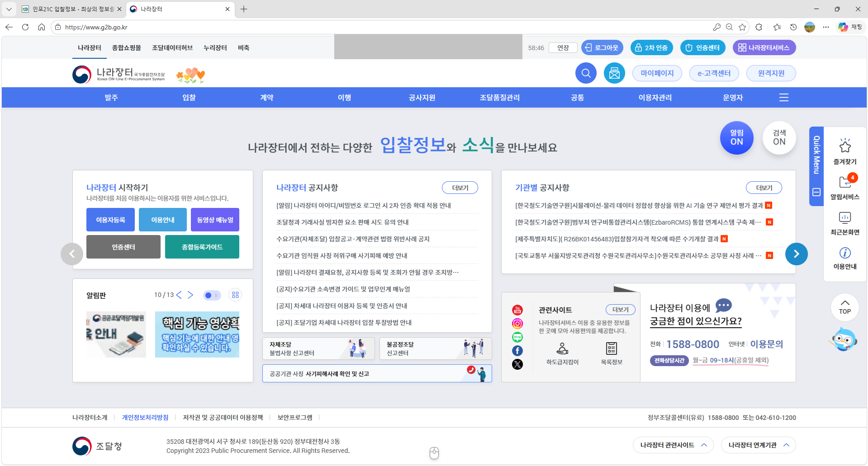Screen dimensions: 868x466
Task: Open 하도급지킴이 icon link
Action: tap(562, 353)
